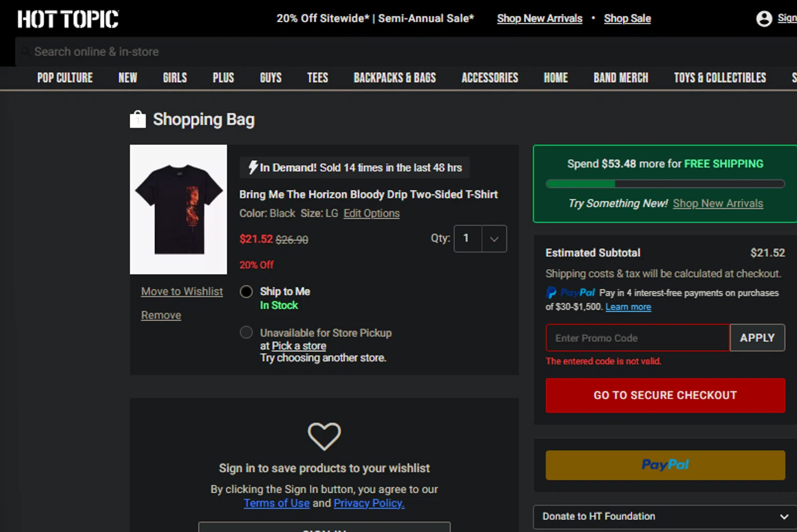The image size is (797, 532).
Task: Click Edit Options for the T-shirt
Action: coord(371,213)
